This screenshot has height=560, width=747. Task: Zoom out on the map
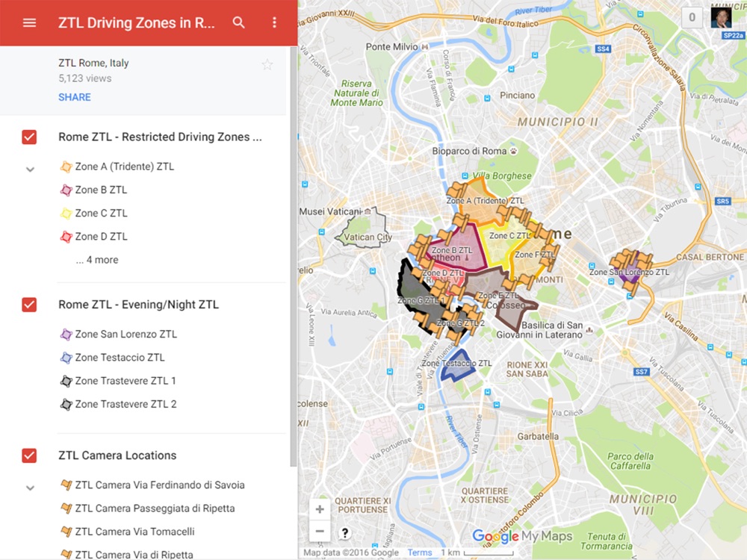pos(320,531)
